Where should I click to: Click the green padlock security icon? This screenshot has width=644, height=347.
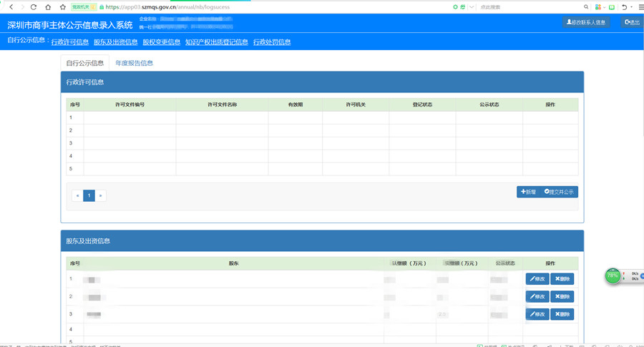[102, 7]
